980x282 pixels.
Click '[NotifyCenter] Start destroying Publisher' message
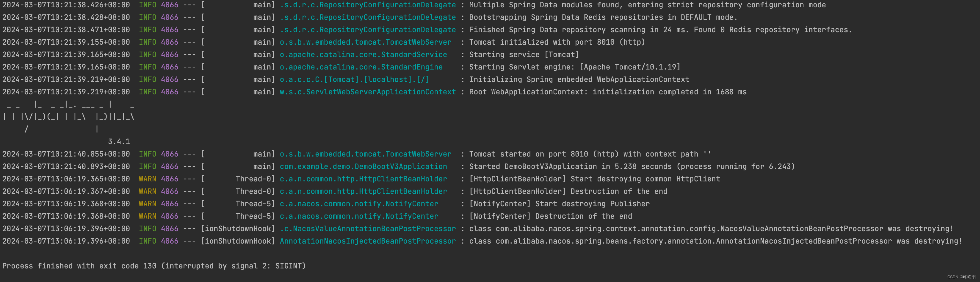pos(559,204)
